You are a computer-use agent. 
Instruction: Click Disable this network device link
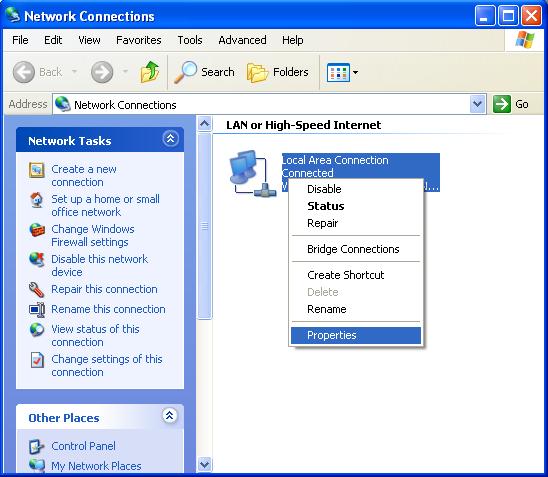click(x=100, y=266)
